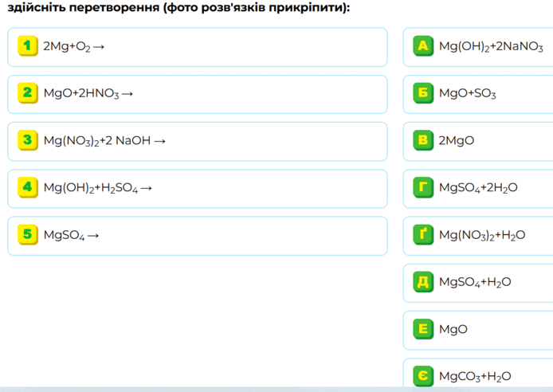Click the green letter А badge
The height and width of the screenshot is (392, 553).
(x=423, y=46)
